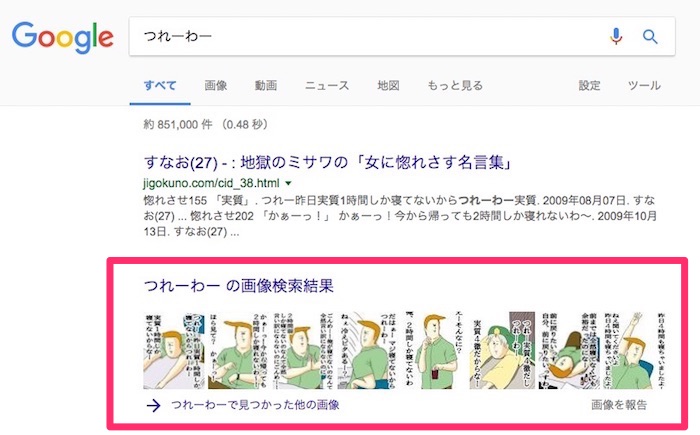Click the blue magnifier search icon

650,37
